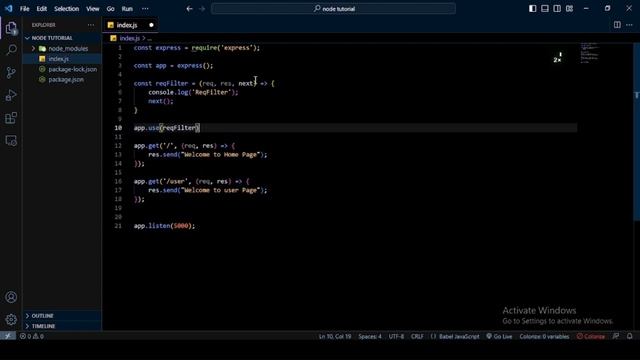Viewport: 640px width, 360px height.
Task: Select index.js in the explorer tree
Action: (x=62, y=59)
